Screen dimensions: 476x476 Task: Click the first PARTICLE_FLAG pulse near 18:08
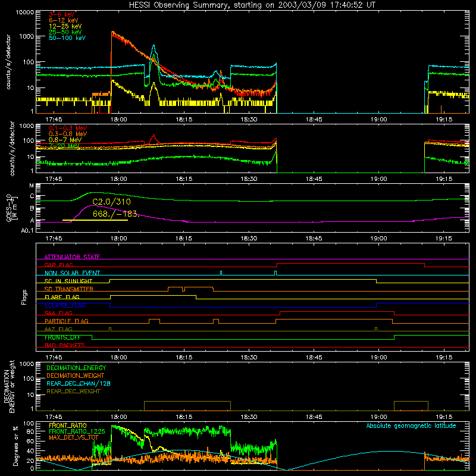(x=154, y=321)
